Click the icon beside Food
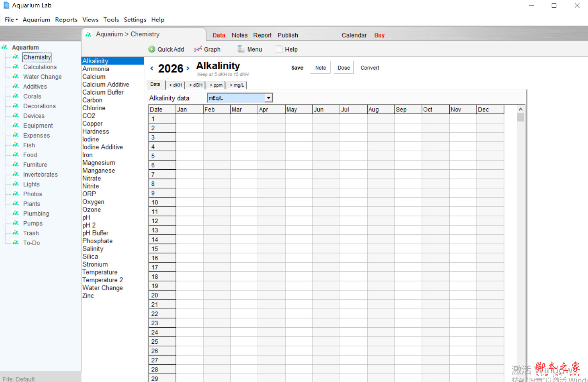The height and width of the screenshot is (382, 588). click(16, 155)
